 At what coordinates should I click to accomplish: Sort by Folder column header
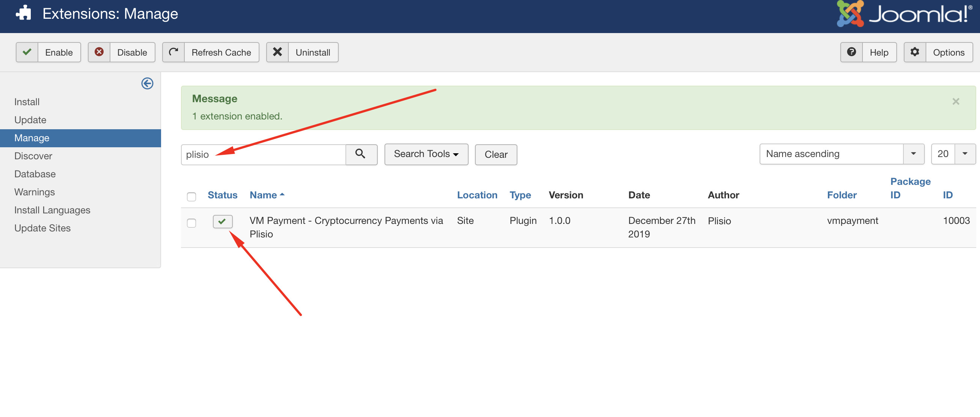(841, 195)
